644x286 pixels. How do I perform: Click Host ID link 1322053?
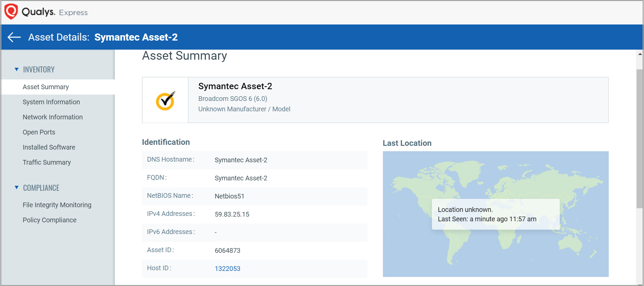click(228, 269)
